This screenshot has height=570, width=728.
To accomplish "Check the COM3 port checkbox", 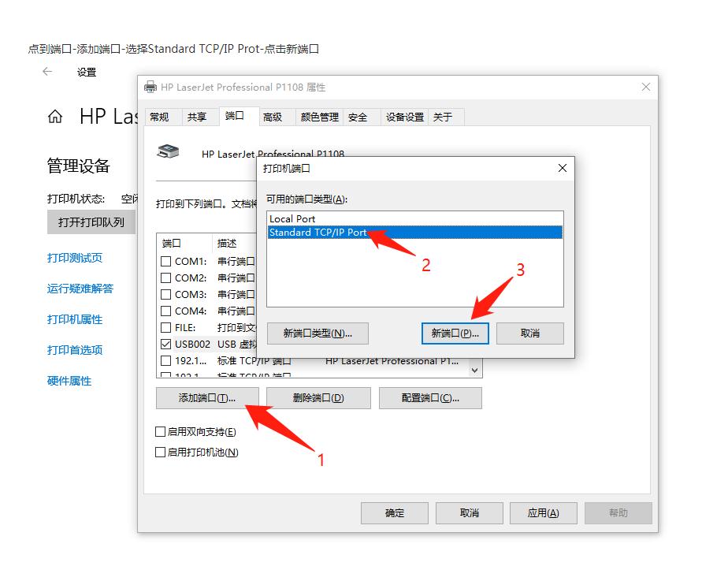I will click(165, 295).
